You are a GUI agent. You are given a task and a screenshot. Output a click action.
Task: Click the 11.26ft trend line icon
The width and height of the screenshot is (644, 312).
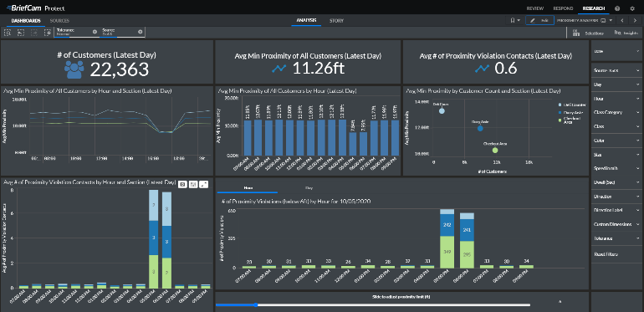[279, 69]
